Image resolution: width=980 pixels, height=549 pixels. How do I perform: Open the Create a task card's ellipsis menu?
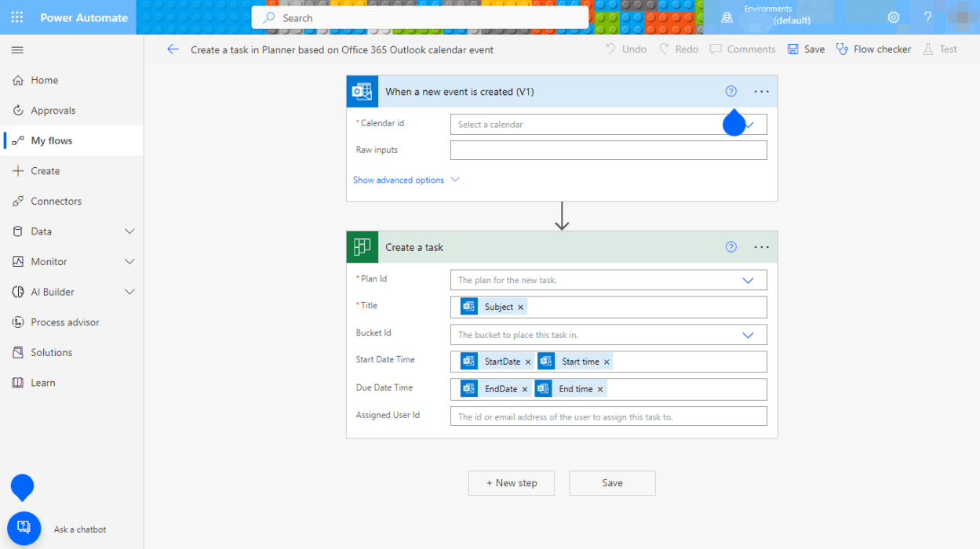tap(761, 246)
